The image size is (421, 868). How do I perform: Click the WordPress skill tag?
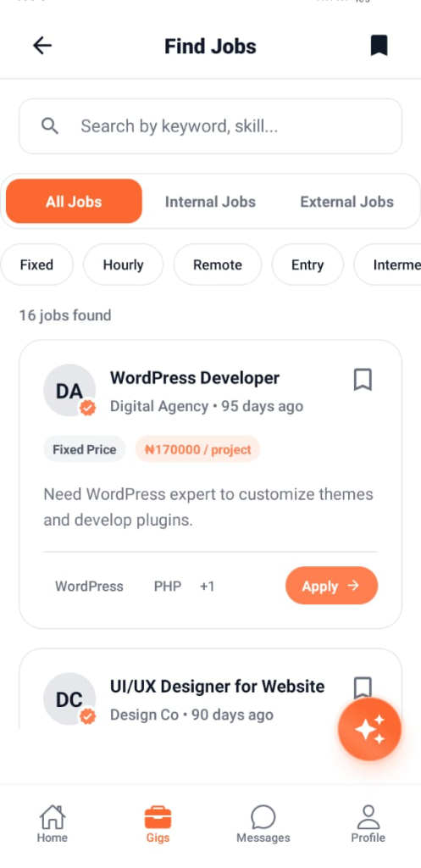pyautogui.click(x=89, y=587)
